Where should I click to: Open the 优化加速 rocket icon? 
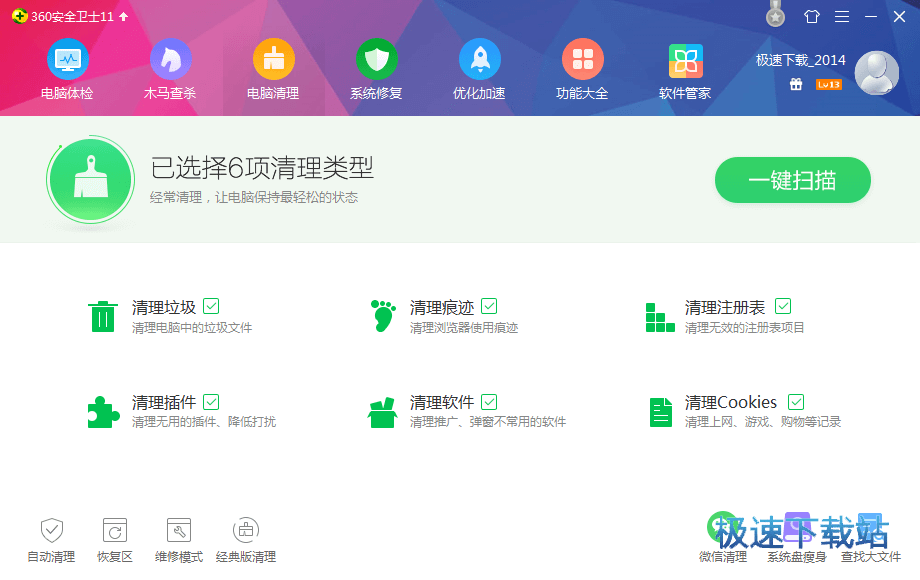(x=479, y=59)
